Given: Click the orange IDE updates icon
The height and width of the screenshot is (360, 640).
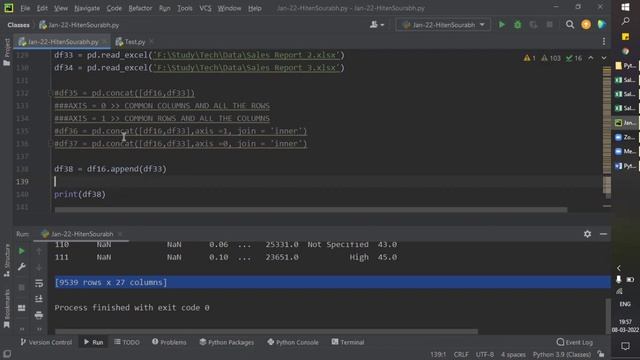Looking at the screenshot, I should 586,25.
